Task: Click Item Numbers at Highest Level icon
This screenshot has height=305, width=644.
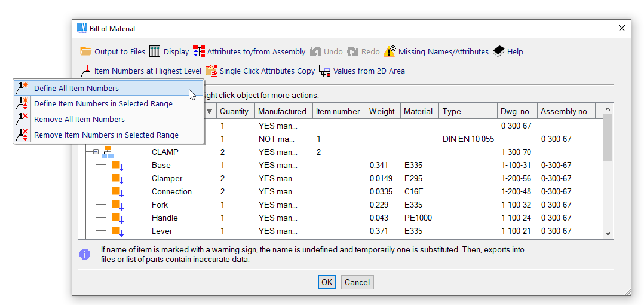Action: click(86, 71)
